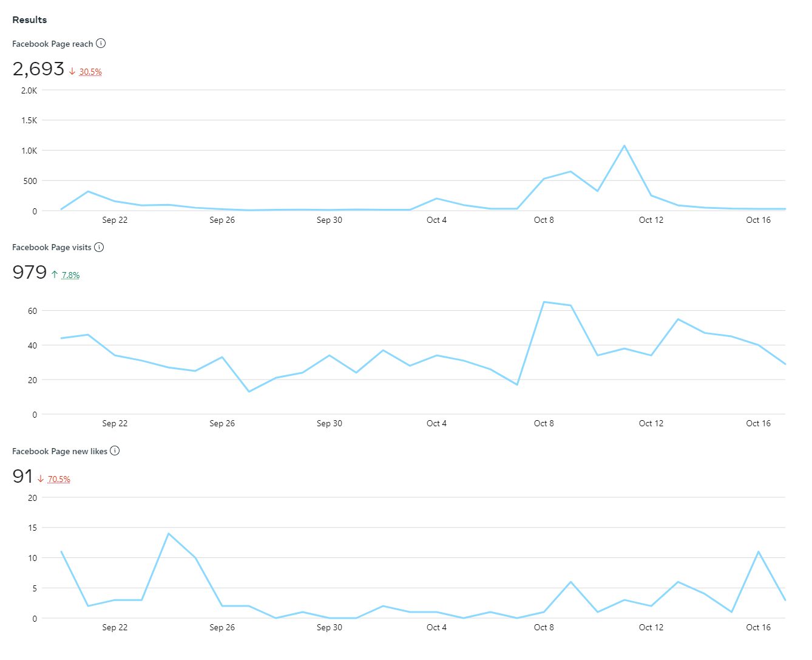The height and width of the screenshot is (660, 812).
Task: Click the new likes peak at 14
Action: click(169, 534)
